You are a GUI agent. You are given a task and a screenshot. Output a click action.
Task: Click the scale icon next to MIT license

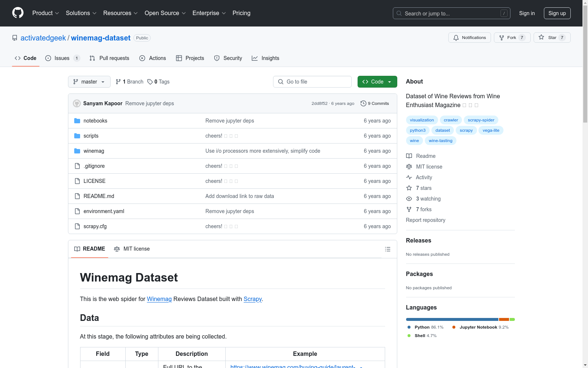[409, 167]
